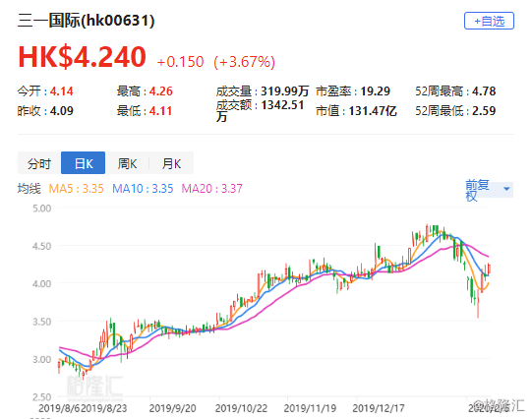Click the current price HK$4.240
532x419 pixels.
[82, 57]
